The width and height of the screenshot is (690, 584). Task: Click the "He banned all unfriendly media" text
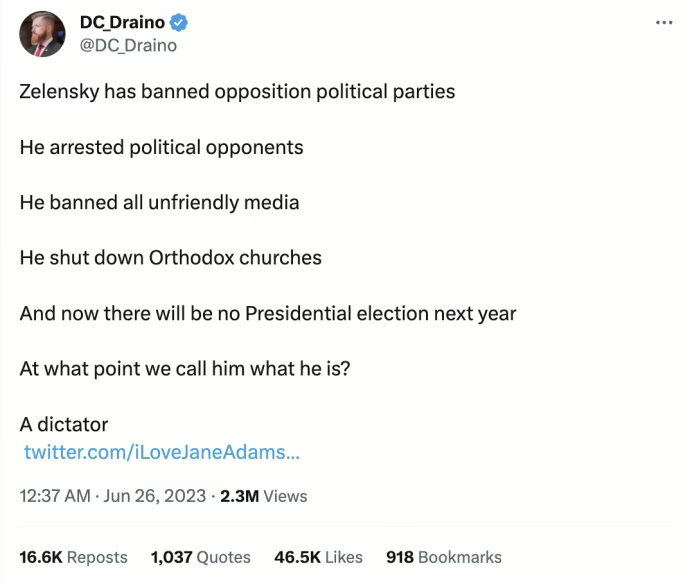click(x=159, y=202)
